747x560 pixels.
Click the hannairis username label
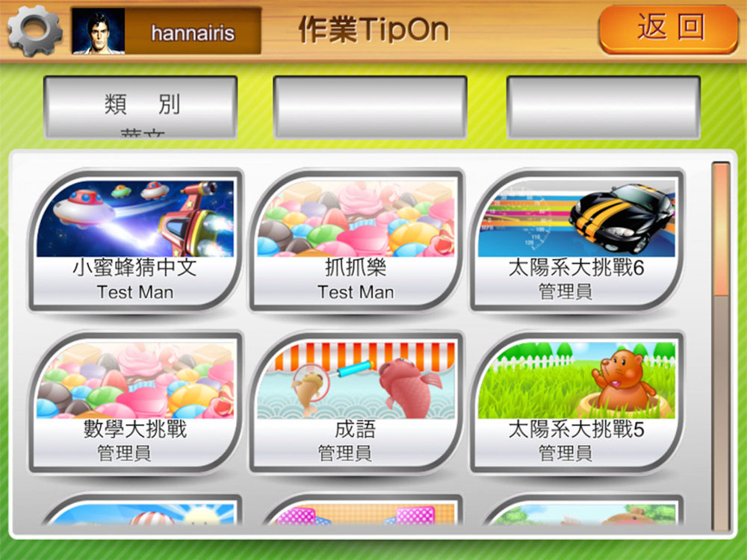(193, 33)
